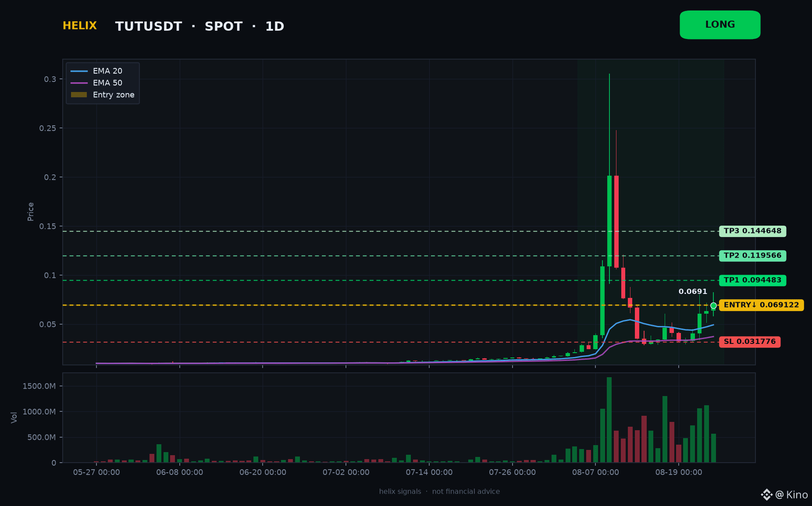Click the 0.3 price axis tick

[50, 79]
